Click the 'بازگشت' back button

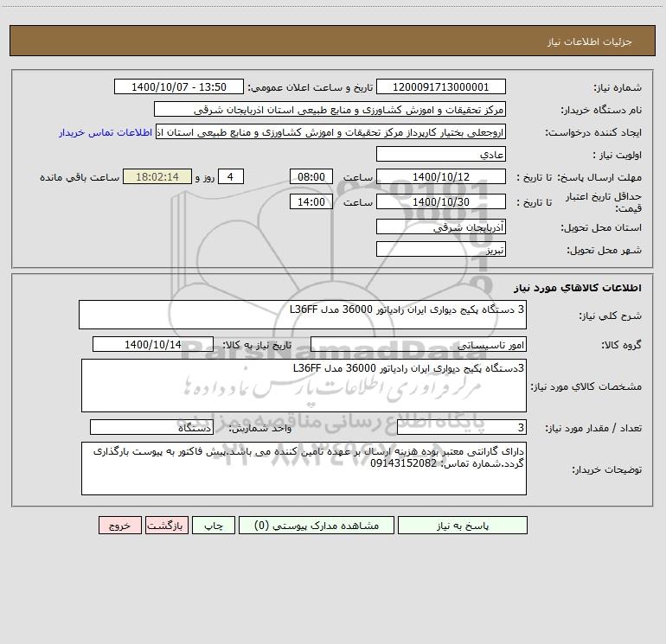(x=166, y=526)
